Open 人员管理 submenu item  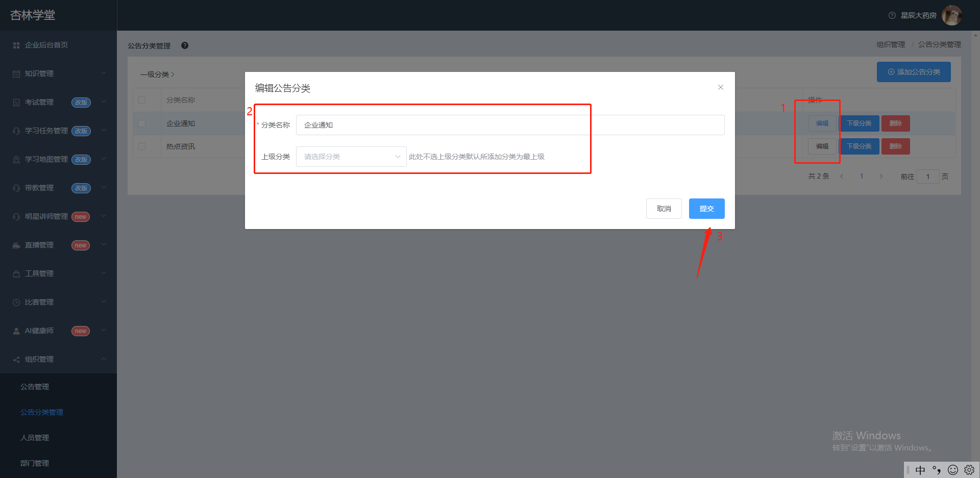35,438
